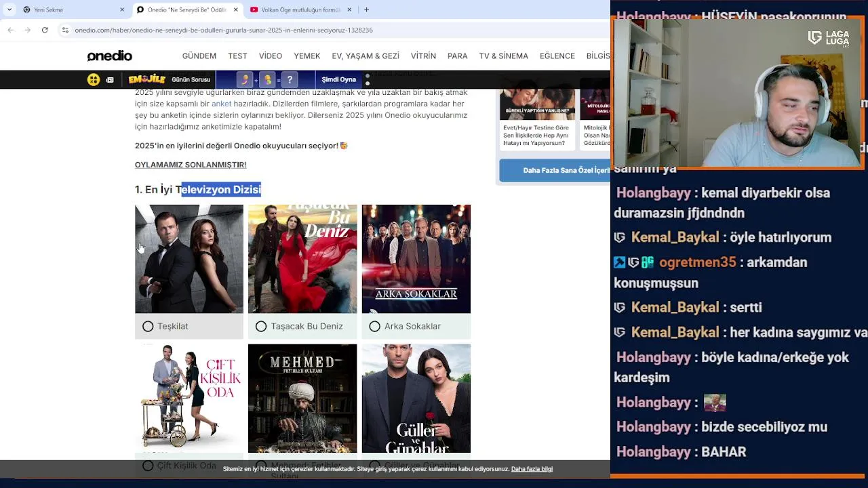This screenshot has height=488, width=868.
Task: Click Günün Sorusu label
Action: click(x=191, y=79)
